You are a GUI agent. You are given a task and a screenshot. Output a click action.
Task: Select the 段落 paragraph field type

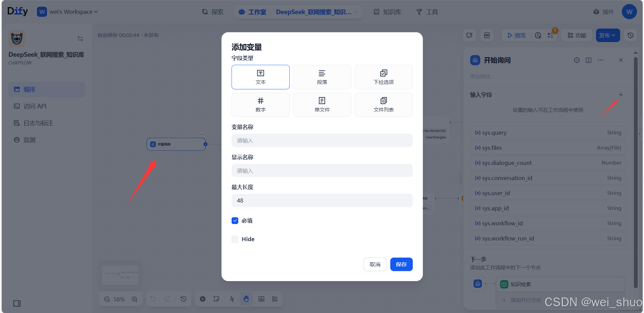[321, 77]
